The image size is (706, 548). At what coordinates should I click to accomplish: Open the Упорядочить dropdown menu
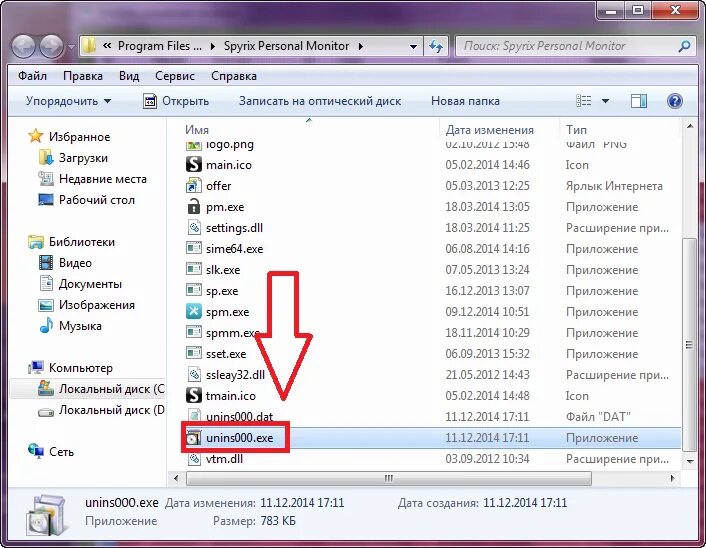68,101
